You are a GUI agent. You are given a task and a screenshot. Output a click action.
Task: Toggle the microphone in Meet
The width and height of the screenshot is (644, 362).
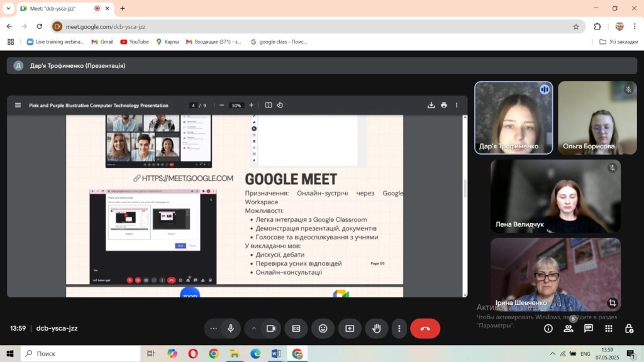click(231, 328)
